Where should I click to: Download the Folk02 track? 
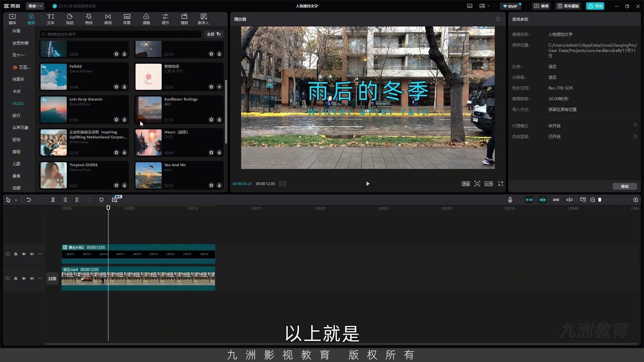pos(124,87)
